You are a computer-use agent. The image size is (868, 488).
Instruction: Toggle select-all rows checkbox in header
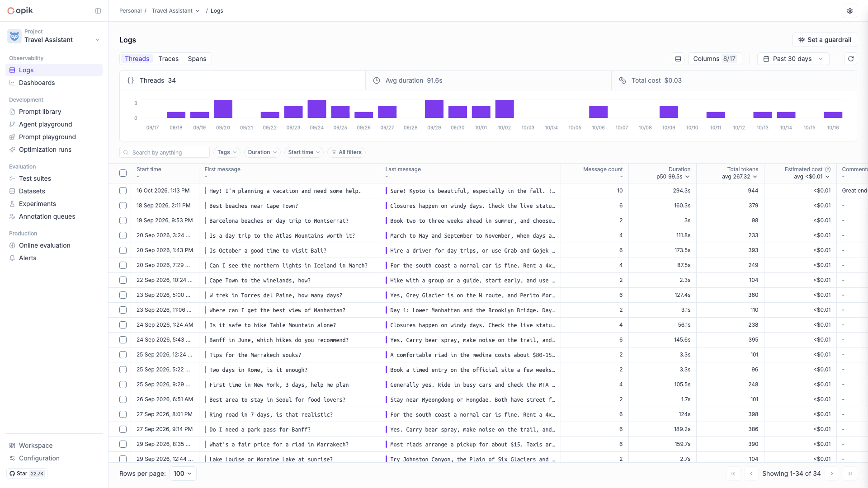(x=123, y=173)
